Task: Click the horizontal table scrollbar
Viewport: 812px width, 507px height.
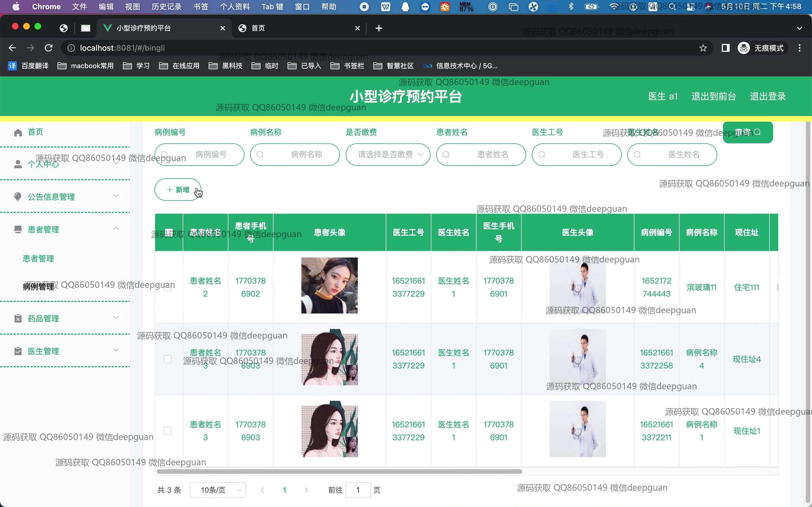Action: [x=339, y=472]
